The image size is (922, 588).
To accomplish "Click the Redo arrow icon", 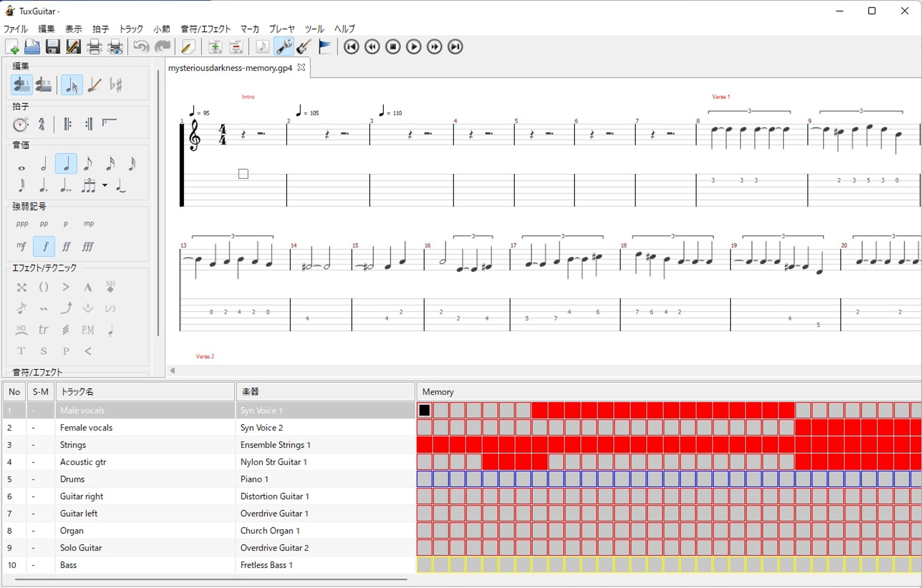I will pyautogui.click(x=163, y=47).
